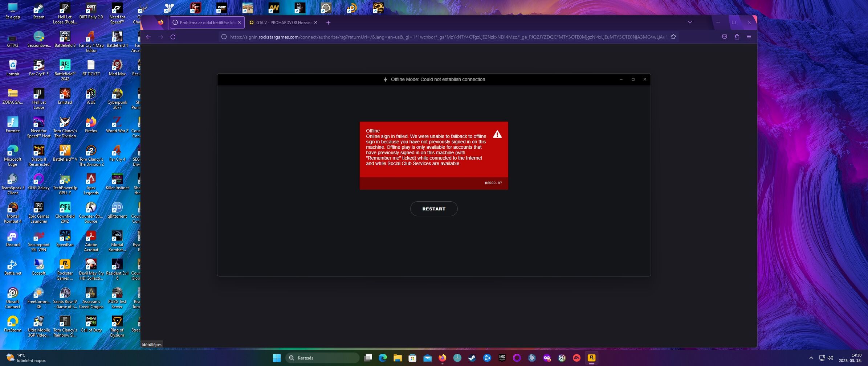Select the ZOTACGA... folder on desktop
Image resolution: width=868 pixels, height=366 pixels.
(13, 96)
